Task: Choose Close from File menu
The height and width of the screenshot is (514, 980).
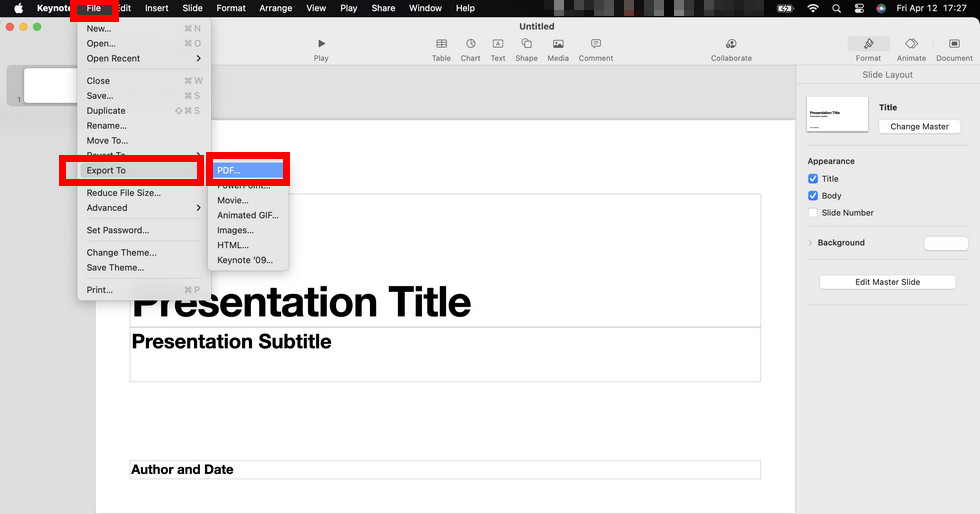Action: 143,81
